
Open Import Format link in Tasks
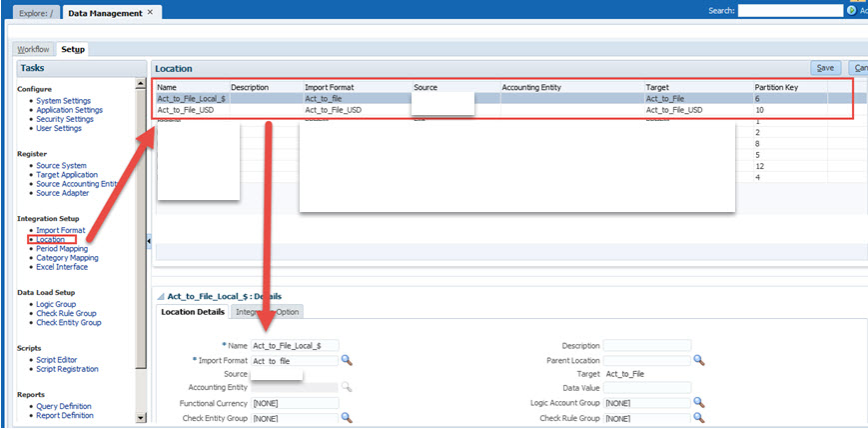click(61, 230)
